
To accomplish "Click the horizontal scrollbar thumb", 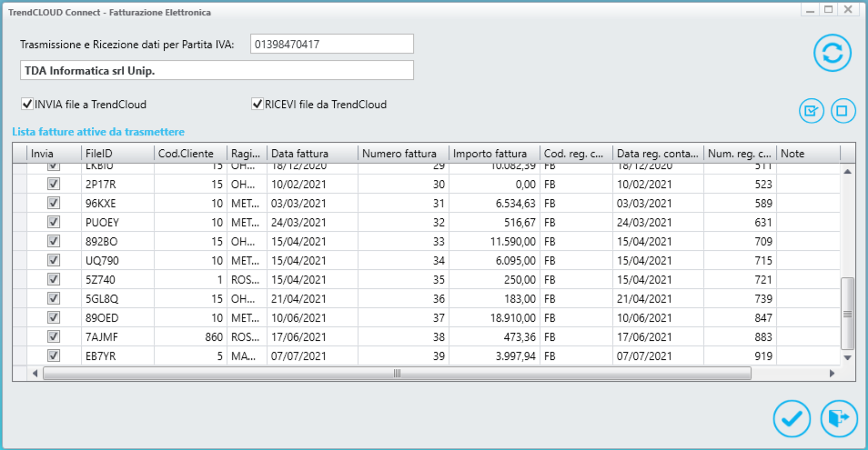I will click(397, 374).
